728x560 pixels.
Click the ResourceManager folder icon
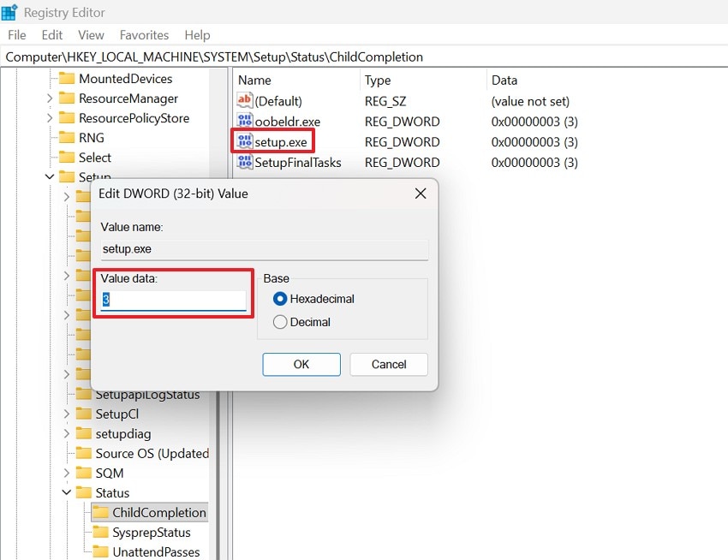coord(67,98)
